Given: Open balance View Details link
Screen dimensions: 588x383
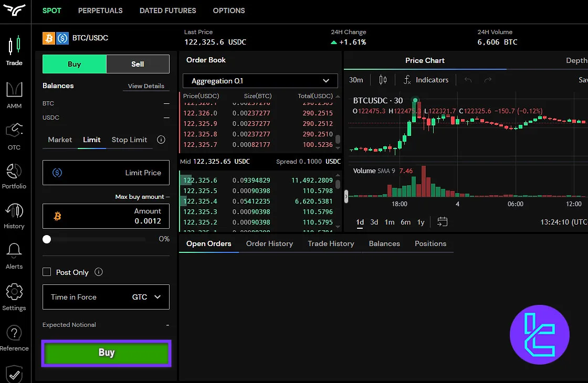Looking at the screenshot, I should point(145,86).
